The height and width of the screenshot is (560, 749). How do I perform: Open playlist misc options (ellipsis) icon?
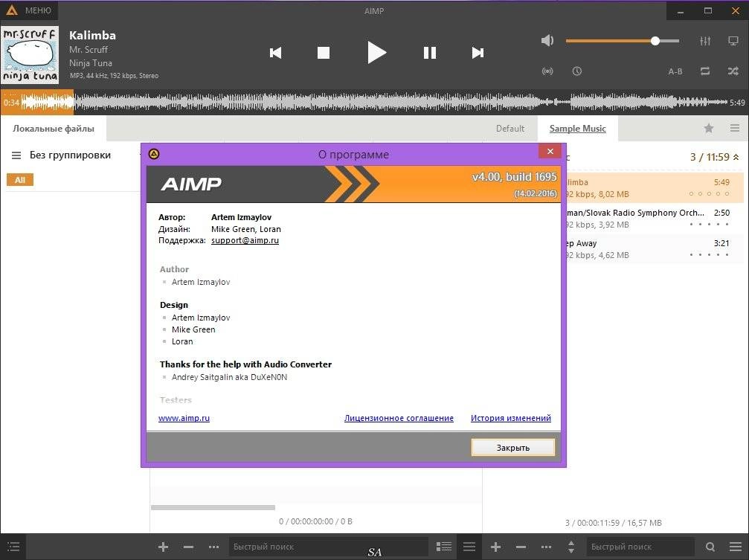point(546,547)
